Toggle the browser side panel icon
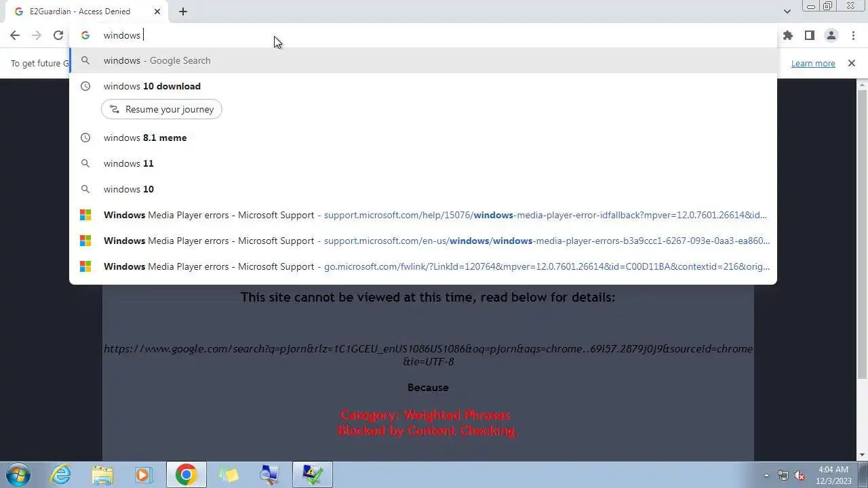868x488 pixels. point(809,35)
